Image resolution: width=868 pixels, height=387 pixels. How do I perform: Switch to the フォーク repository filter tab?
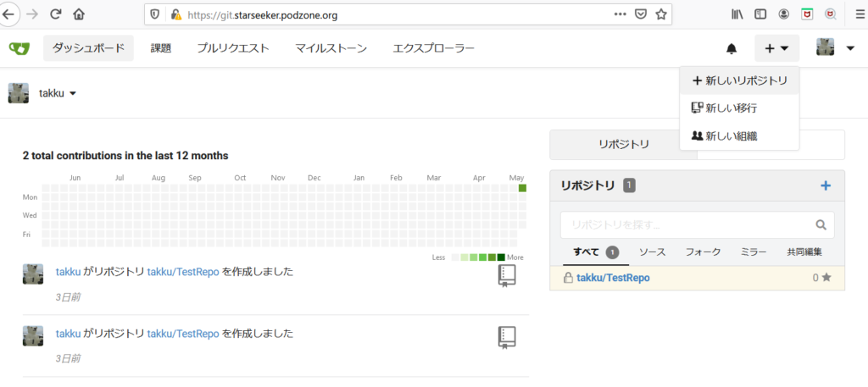tap(703, 252)
